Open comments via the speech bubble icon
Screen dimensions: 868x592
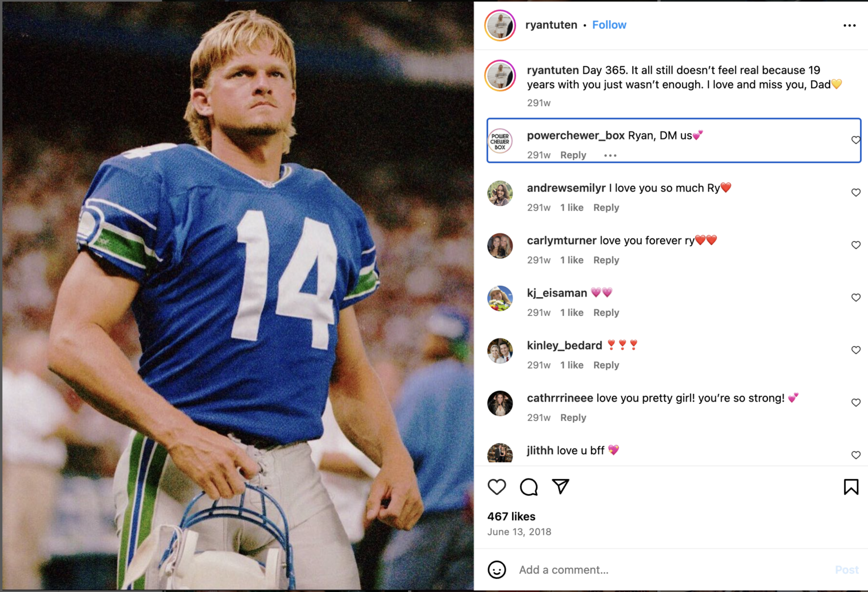(x=528, y=487)
